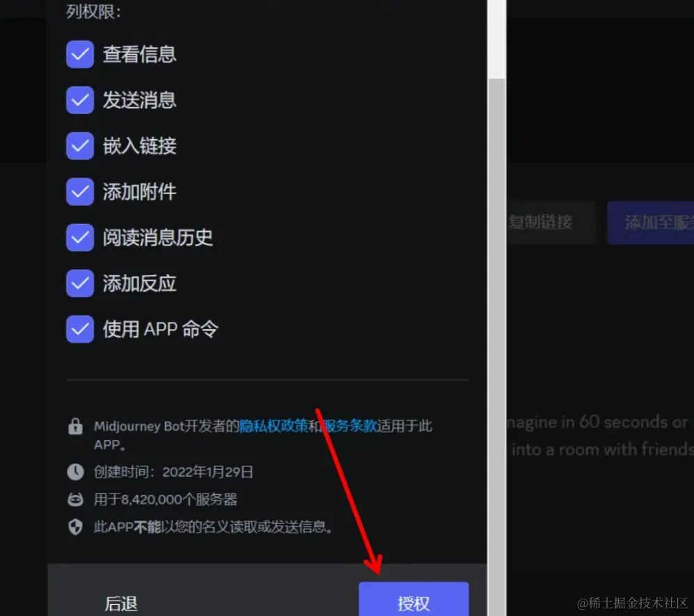Open the 服务条款 terms of service link

click(349, 426)
